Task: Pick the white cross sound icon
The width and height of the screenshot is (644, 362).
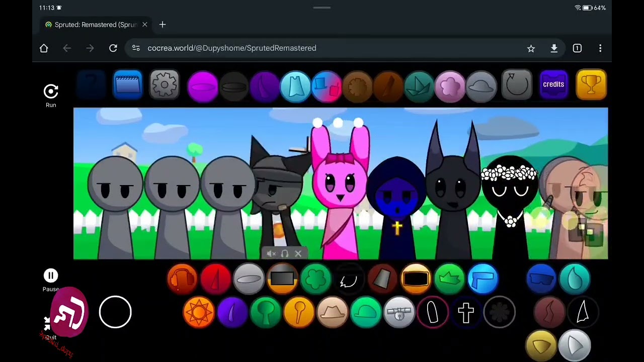Action: 466,312
